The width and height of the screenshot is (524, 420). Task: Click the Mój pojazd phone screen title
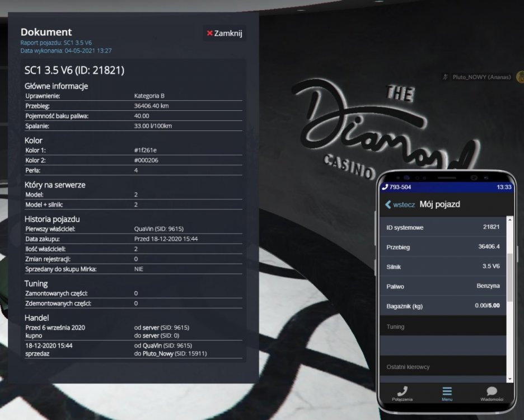pyautogui.click(x=440, y=204)
